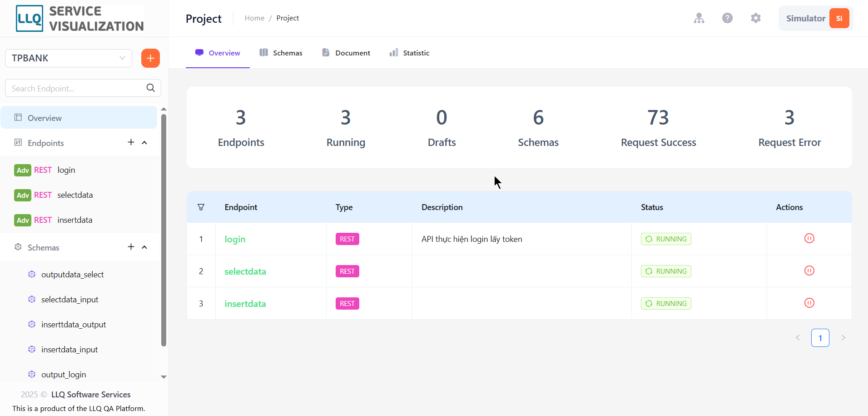Switch to the Schemas tab
This screenshot has width=868, height=416.
coord(281,53)
